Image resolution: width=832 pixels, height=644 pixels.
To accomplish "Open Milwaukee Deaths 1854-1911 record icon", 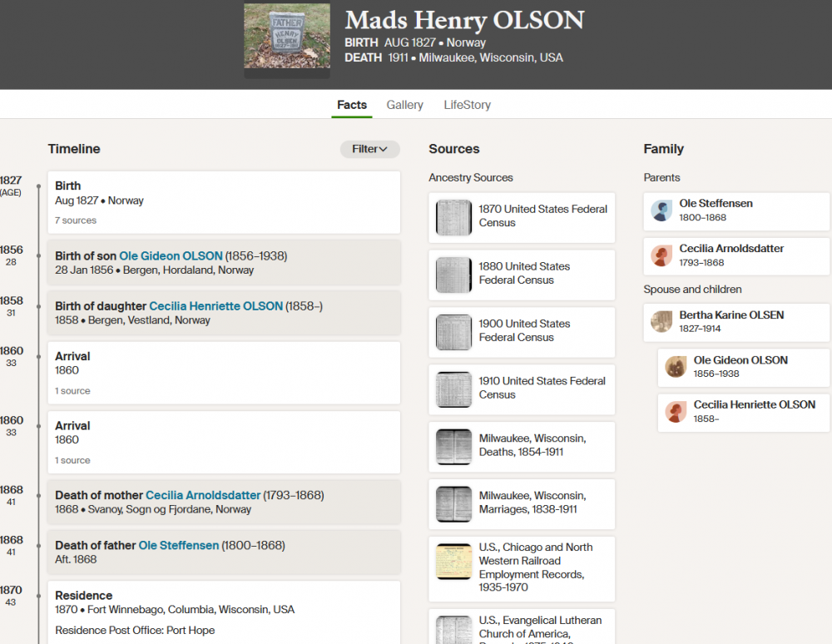I will [453, 447].
